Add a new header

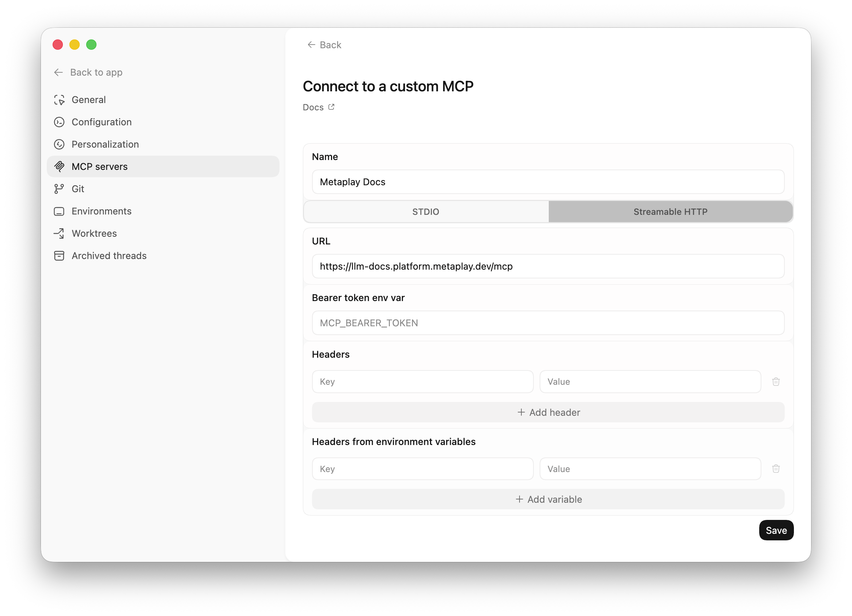point(548,412)
